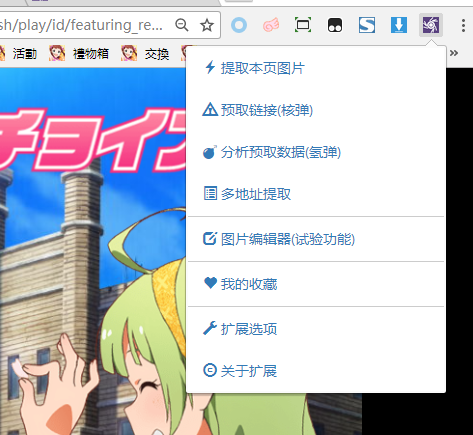Expand hidden bookmarks with double chevron

click(x=454, y=53)
